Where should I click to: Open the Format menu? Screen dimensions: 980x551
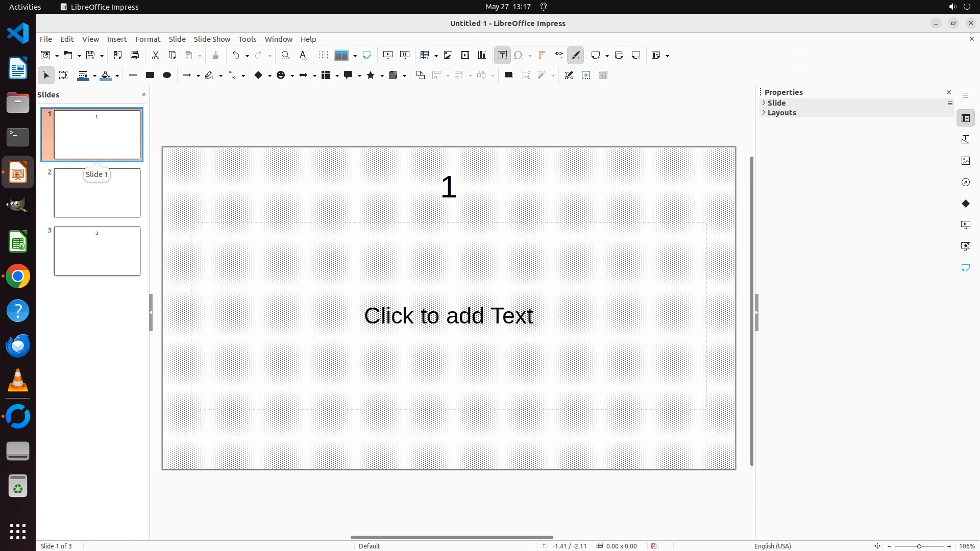(x=148, y=39)
